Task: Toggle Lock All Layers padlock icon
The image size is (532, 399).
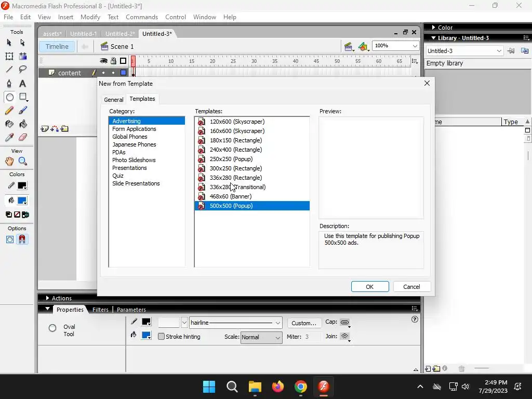Action: tap(113, 61)
